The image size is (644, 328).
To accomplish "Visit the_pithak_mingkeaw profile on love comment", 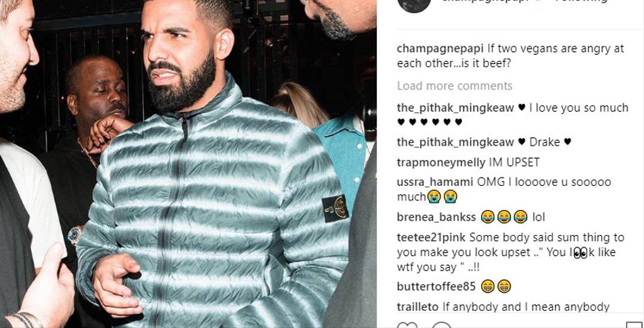I will click(455, 107).
